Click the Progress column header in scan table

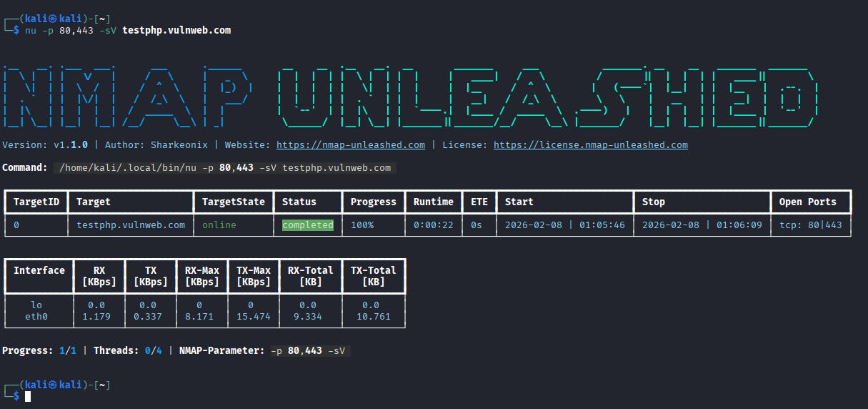pyautogui.click(x=373, y=202)
